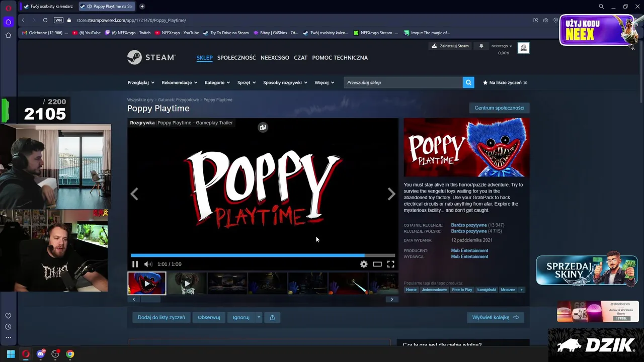Select second trailer thumbnail with doll
This screenshot has width=644, height=362.
coord(187,284)
